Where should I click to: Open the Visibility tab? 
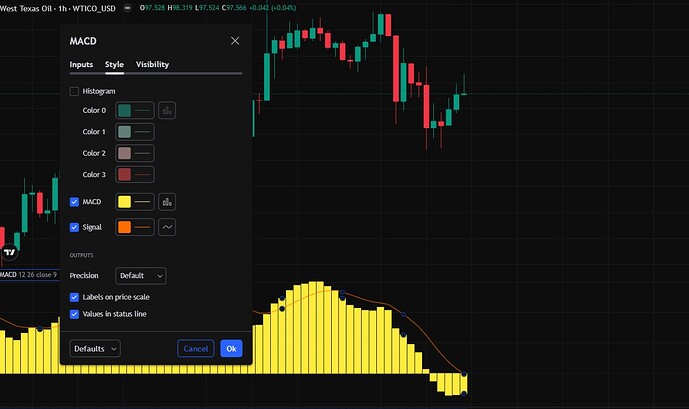152,65
